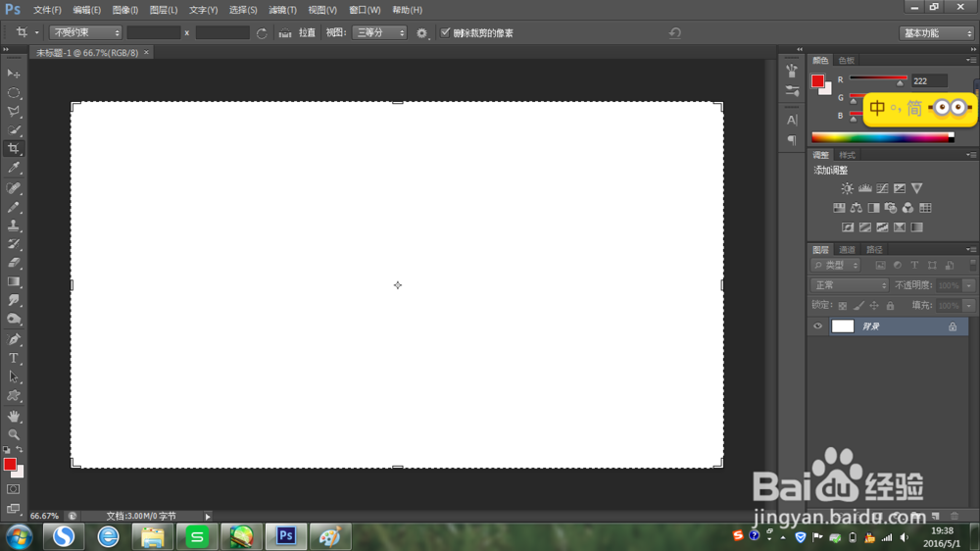The height and width of the screenshot is (551, 980).
Task: Select the Eraser tool
Action: coord(13,263)
